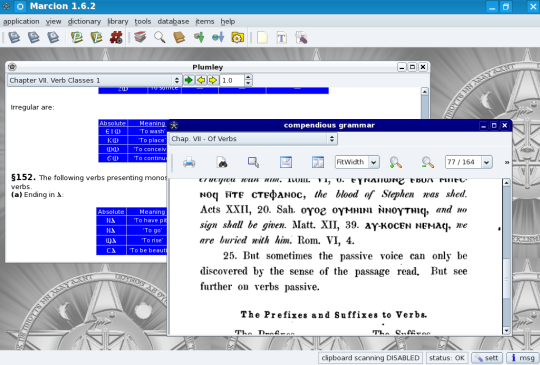Click the msg button in status bar
This screenshot has width=540, height=365.
tap(523, 358)
